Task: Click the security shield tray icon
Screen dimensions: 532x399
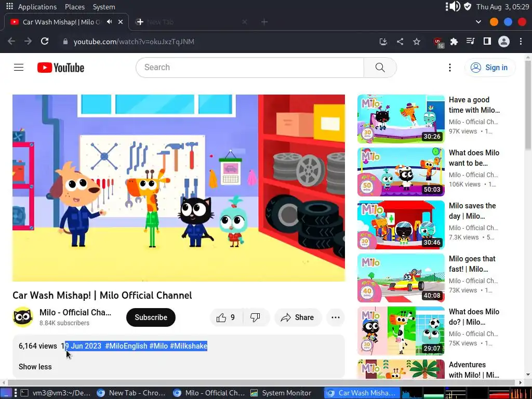Action: click(468, 6)
